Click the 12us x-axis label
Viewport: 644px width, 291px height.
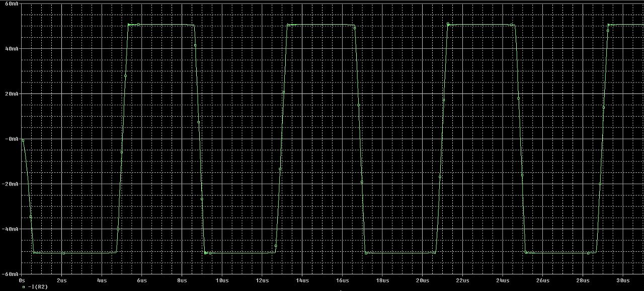[262, 280]
